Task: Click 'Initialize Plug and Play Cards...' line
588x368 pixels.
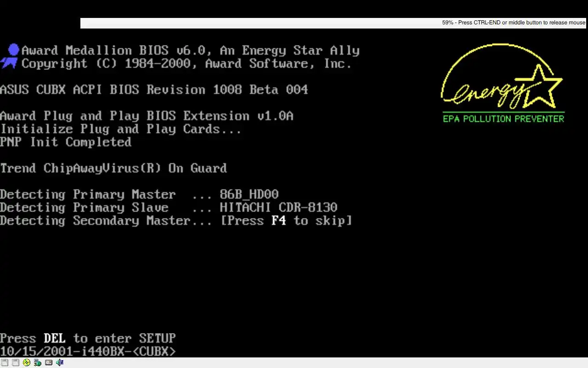Action: (121, 129)
